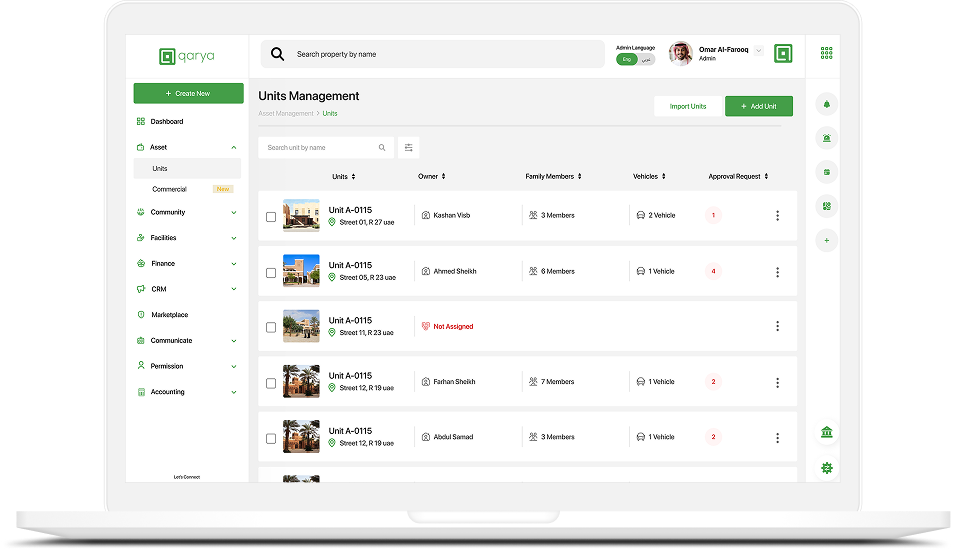The image size is (953, 549).
Task: Open the calendar icon in right sidebar
Action: (x=826, y=172)
